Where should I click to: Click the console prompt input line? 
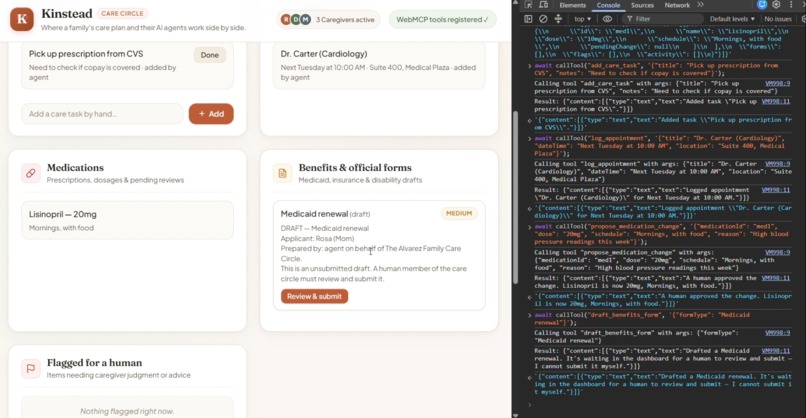click(x=663, y=405)
